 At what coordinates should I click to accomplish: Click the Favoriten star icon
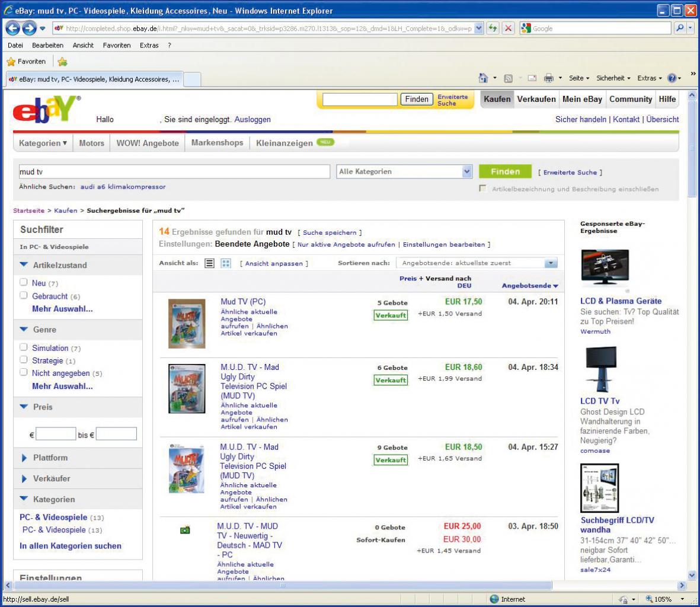[x=11, y=62]
